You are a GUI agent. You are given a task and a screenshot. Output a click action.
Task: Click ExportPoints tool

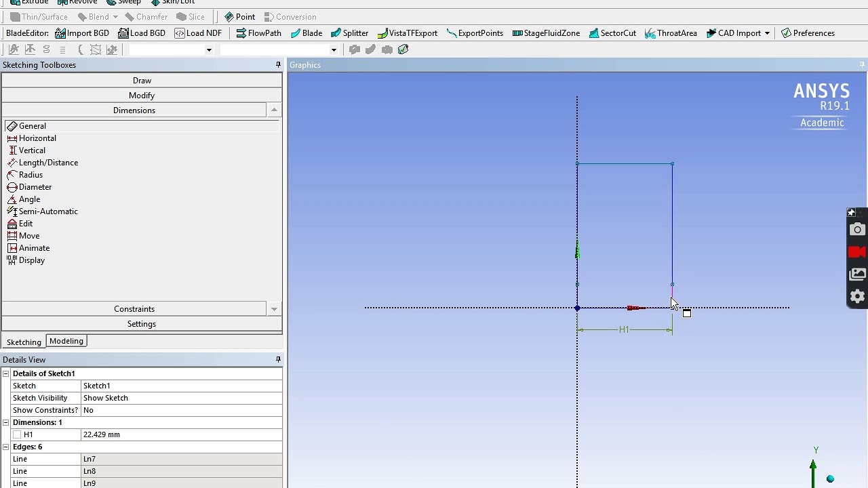[x=475, y=33]
